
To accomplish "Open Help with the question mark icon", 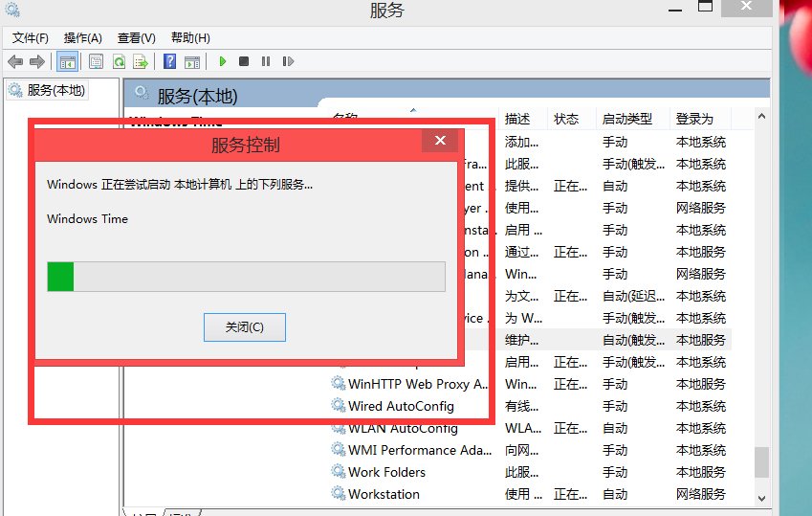I will [170, 61].
